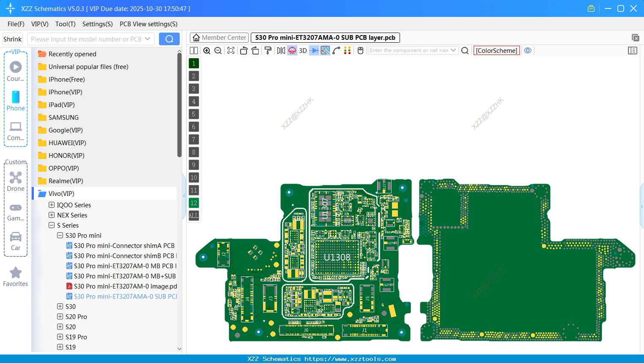Screen dimensions: 644x363
Task: Toggle the net visibility eye icon
Action: click(x=528, y=50)
